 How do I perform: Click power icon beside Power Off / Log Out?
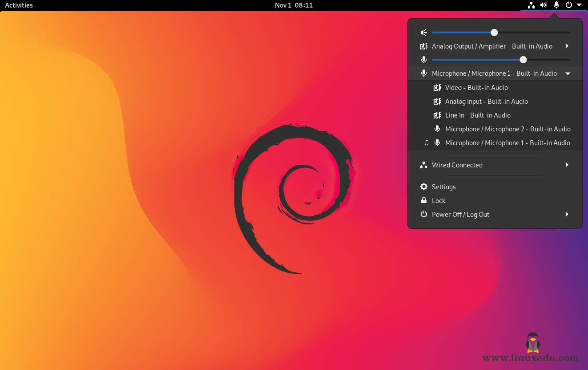coord(424,214)
